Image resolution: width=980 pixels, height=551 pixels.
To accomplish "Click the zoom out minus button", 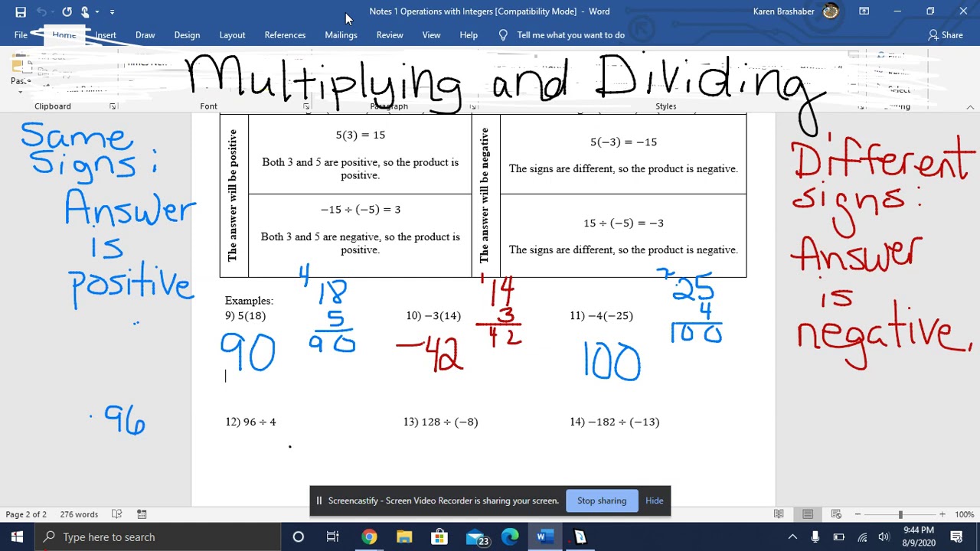I will click(858, 515).
